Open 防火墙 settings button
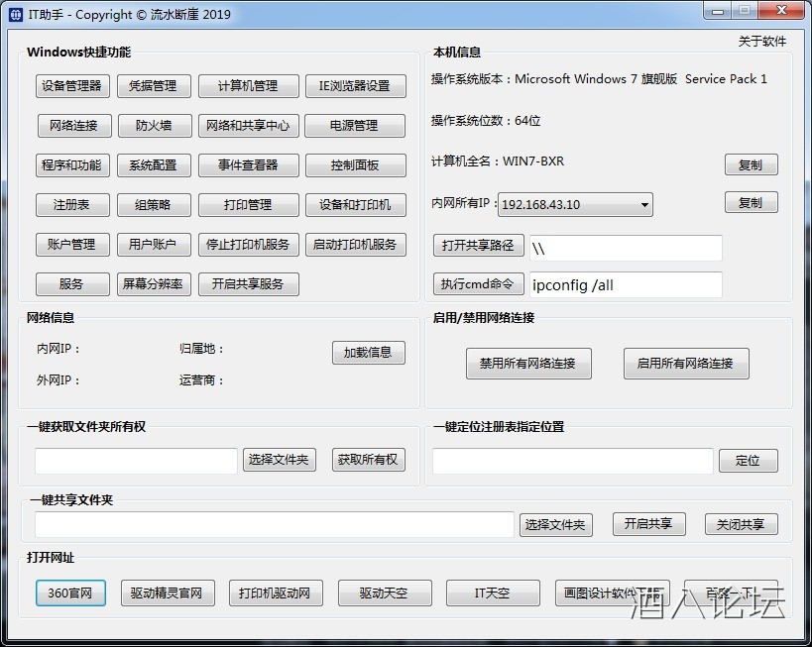Screen dimensions: 812x647 click(x=153, y=126)
